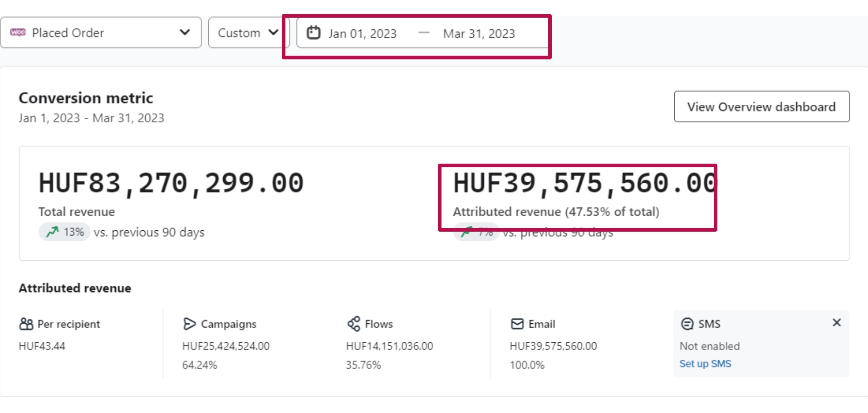Click the Email envelope icon
The height and width of the screenshot is (413, 868).
pyautogui.click(x=517, y=324)
